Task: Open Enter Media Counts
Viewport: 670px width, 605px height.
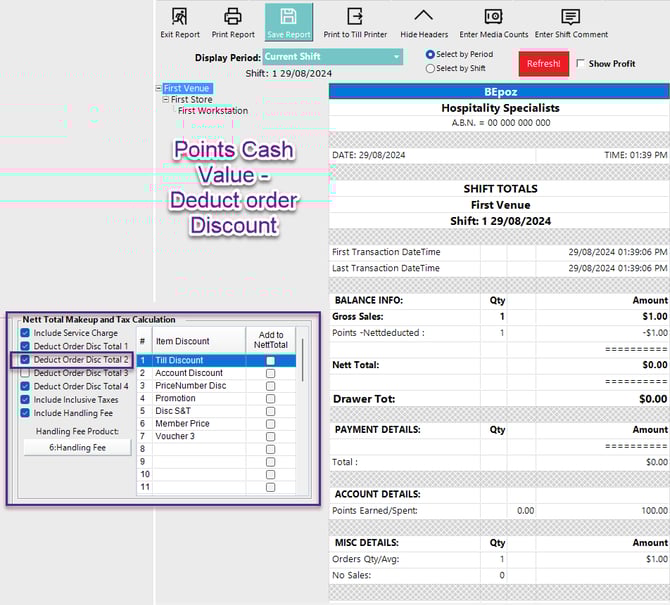Action: (x=493, y=17)
